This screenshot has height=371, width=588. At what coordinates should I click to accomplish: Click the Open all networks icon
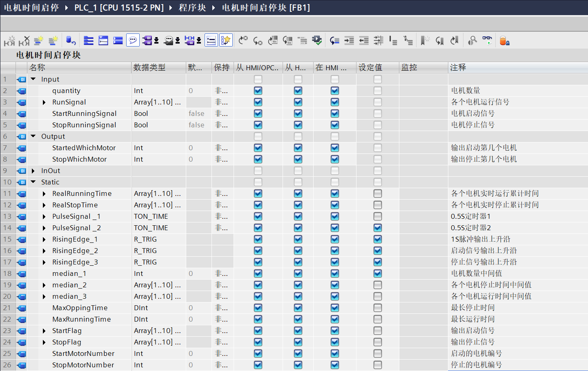pos(89,41)
